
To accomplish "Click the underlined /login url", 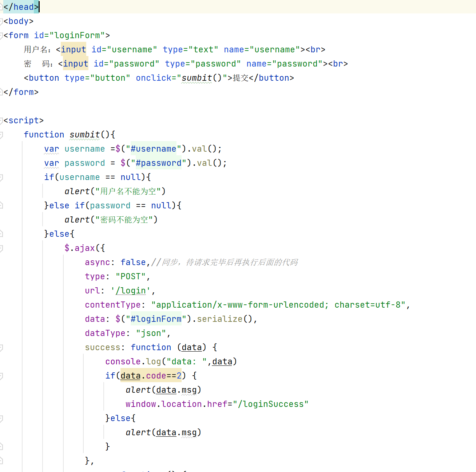I will [131, 291].
